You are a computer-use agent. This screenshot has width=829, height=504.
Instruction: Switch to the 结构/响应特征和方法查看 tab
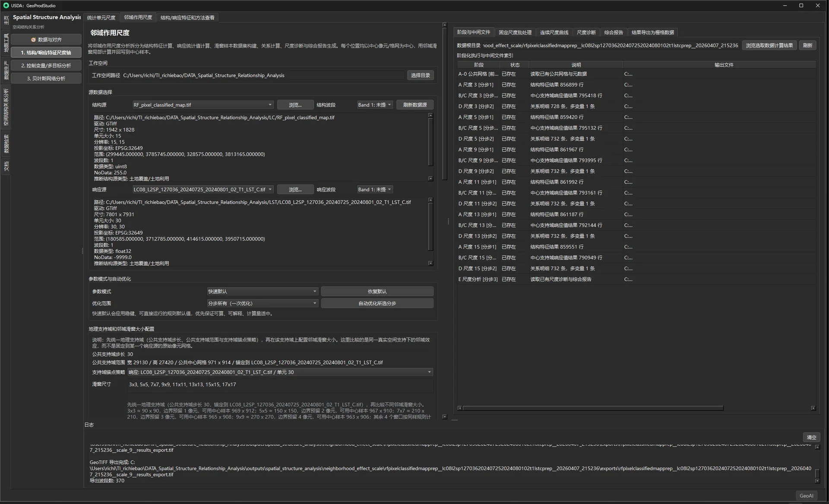pos(187,18)
